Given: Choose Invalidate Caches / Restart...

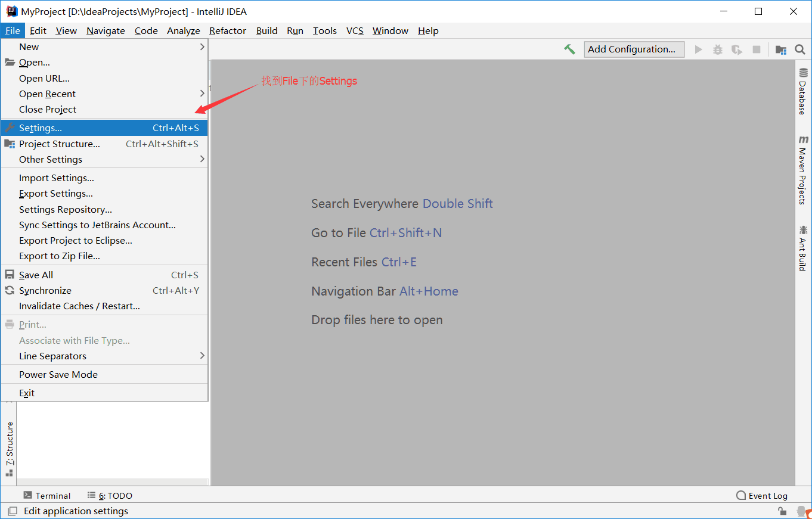Looking at the screenshot, I should point(104,306).
